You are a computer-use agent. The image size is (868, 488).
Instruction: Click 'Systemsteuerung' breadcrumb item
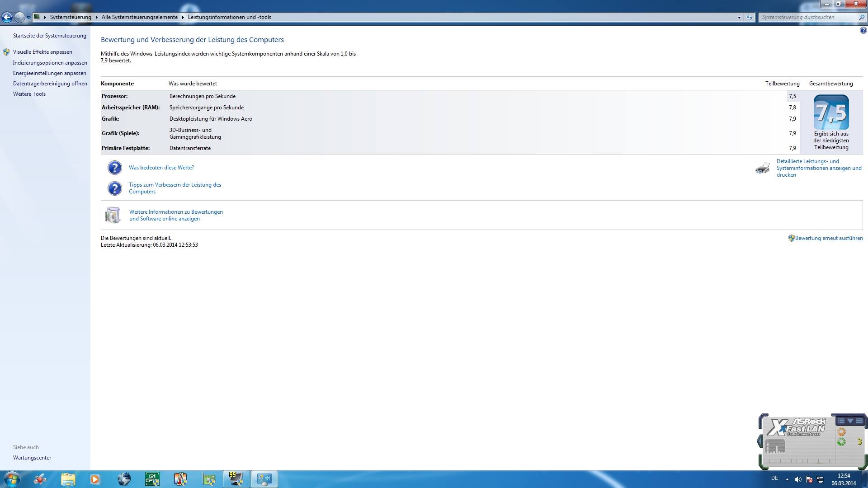pos(71,17)
